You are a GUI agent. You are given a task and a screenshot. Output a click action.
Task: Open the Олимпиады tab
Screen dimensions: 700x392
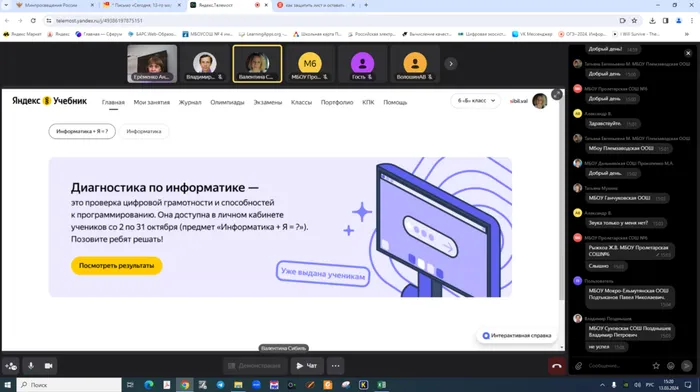tap(227, 102)
